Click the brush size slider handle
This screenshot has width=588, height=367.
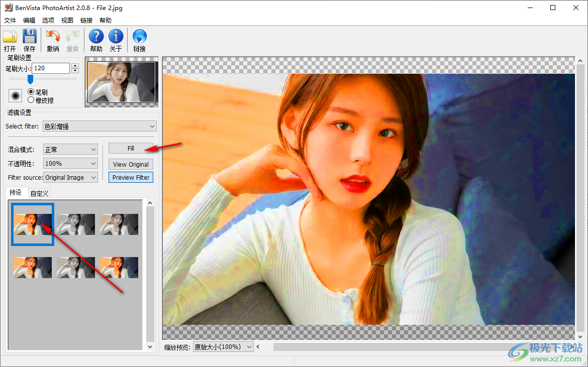30,79
